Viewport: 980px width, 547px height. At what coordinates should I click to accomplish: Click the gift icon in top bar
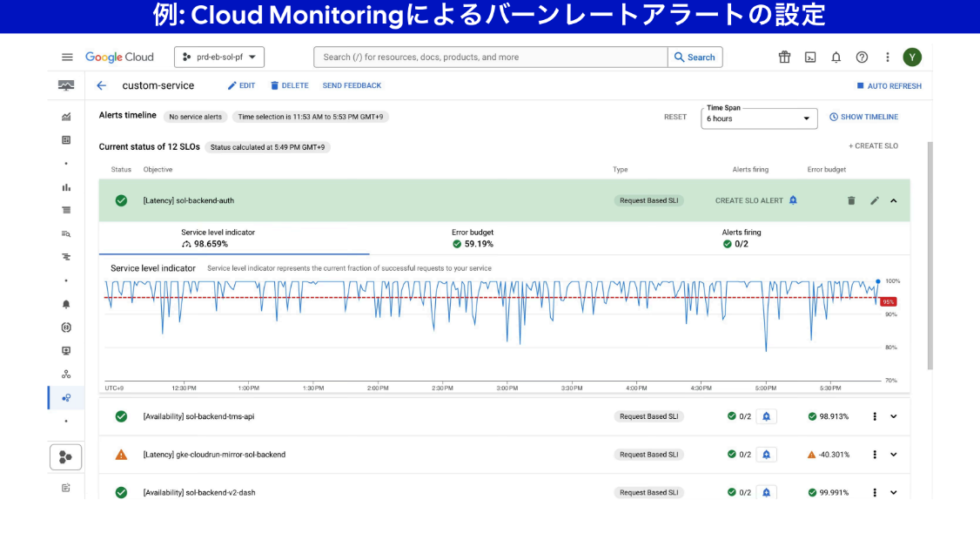[x=784, y=57]
